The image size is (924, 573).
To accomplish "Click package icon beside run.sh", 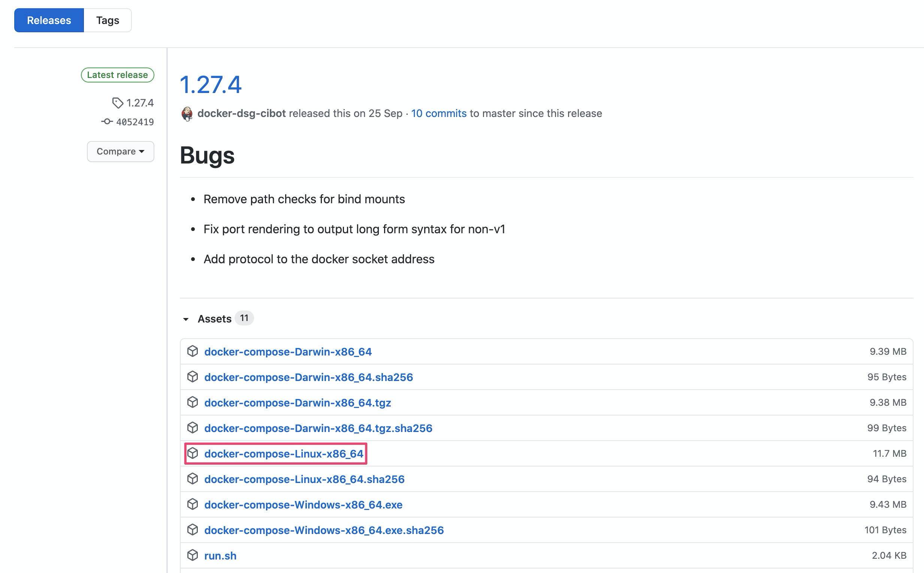I will point(192,555).
